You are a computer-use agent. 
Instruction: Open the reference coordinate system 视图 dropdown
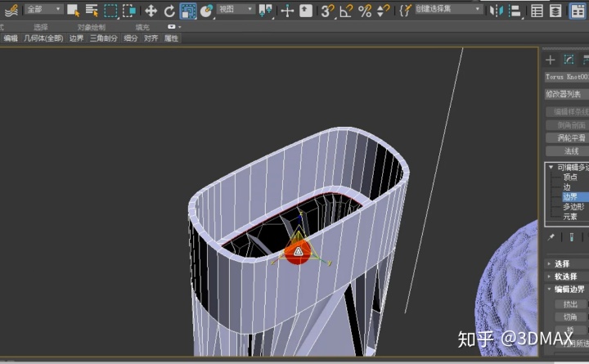click(236, 10)
